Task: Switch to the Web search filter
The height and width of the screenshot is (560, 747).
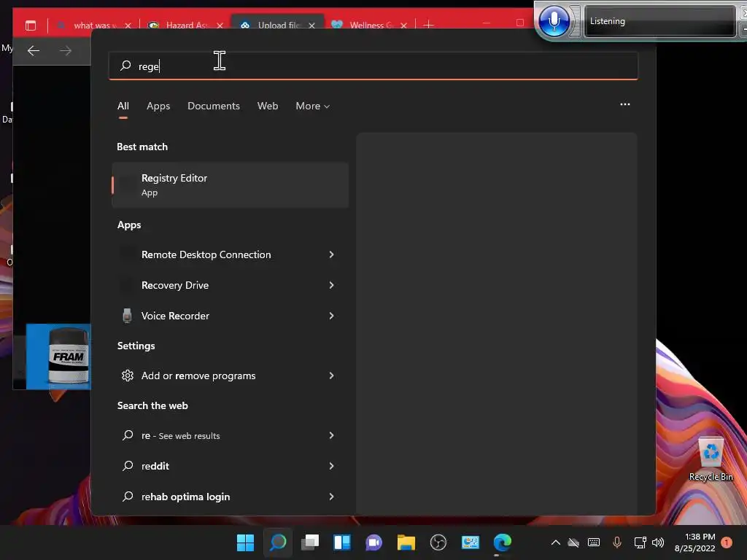Action: (x=268, y=106)
